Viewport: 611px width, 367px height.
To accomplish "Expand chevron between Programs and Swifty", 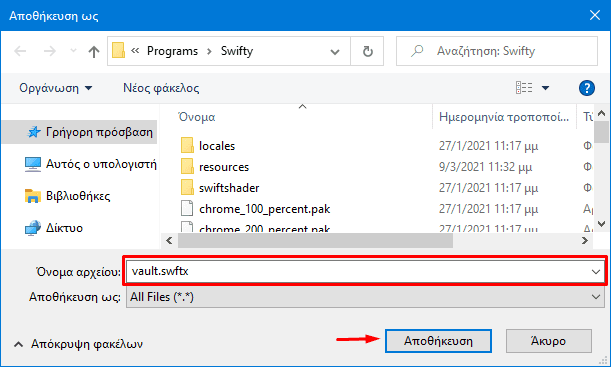I will (x=209, y=51).
